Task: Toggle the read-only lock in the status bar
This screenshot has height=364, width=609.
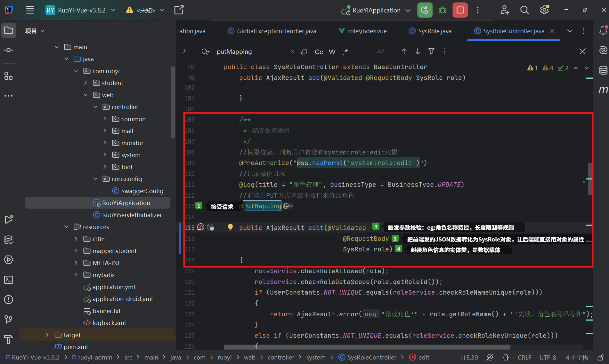Action: [601, 357]
